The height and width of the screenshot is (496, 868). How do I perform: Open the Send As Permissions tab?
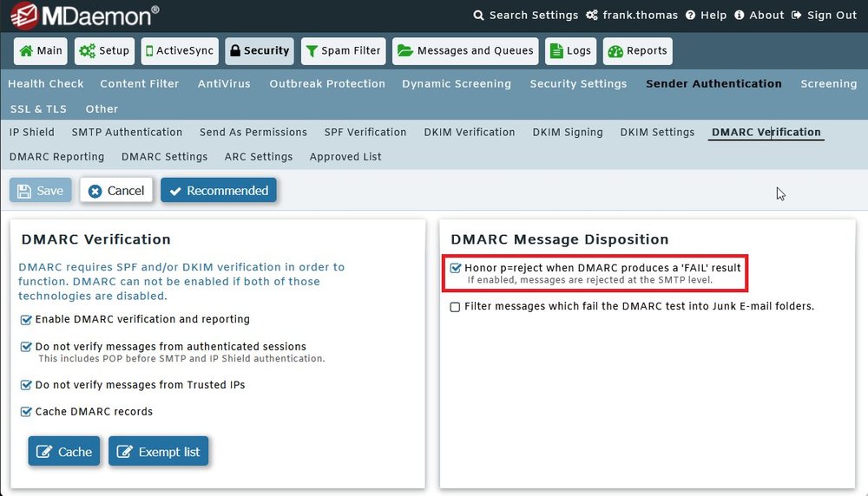tap(253, 132)
